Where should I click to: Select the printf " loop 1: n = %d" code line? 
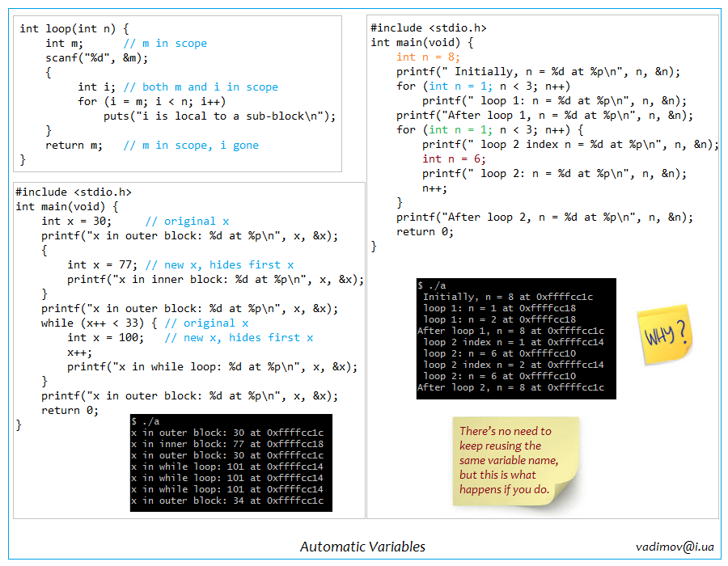click(x=554, y=101)
